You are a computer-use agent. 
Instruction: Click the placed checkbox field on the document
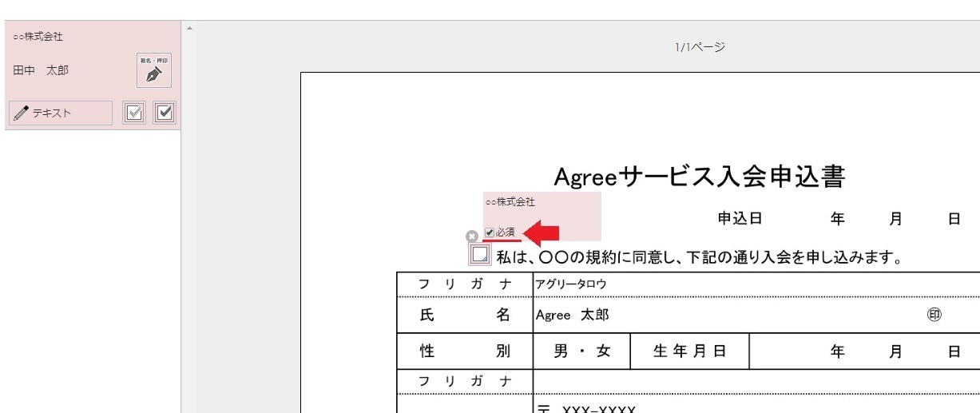[x=480, y=255]
